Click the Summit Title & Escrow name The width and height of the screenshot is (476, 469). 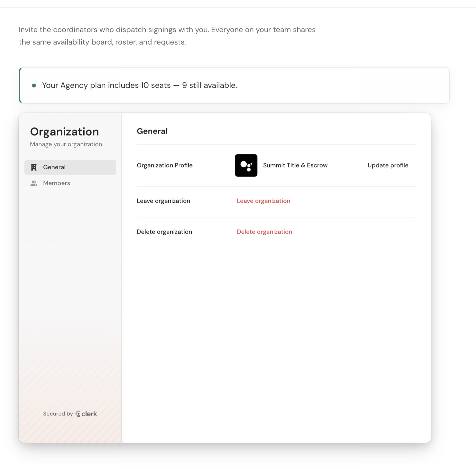295,165
